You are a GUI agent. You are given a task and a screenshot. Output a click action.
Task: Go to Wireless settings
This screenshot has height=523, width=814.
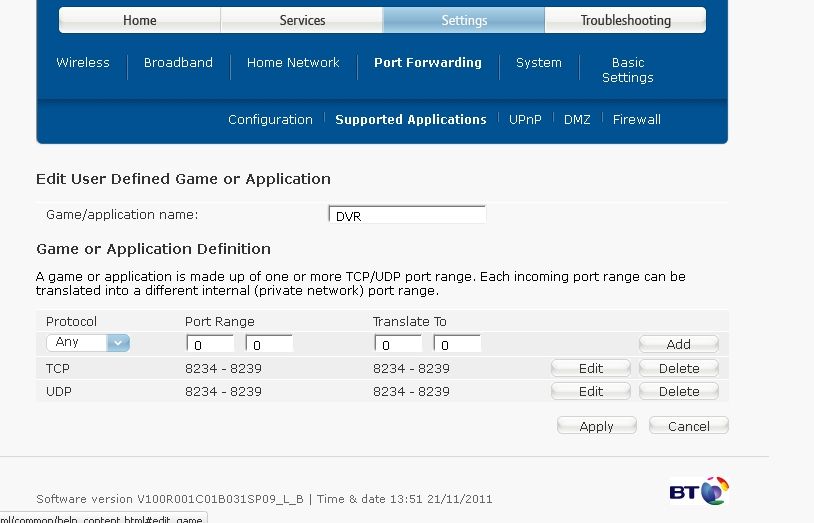pyautogui.click(x=83, y=63)
